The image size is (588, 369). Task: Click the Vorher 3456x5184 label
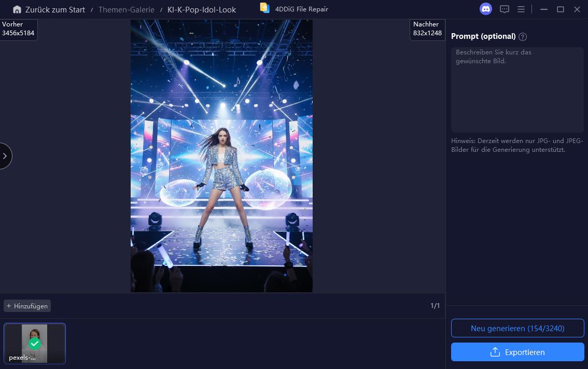tap(18, 29)
